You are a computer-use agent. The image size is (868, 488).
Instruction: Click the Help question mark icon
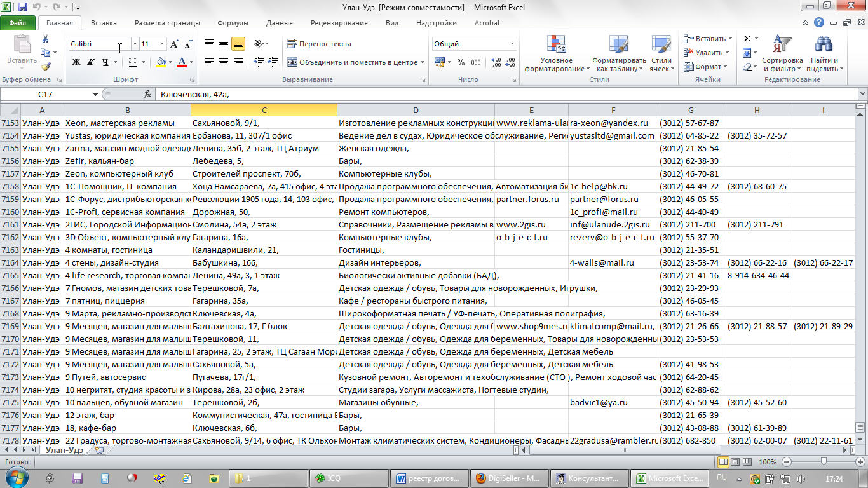[x=820, y=23]
